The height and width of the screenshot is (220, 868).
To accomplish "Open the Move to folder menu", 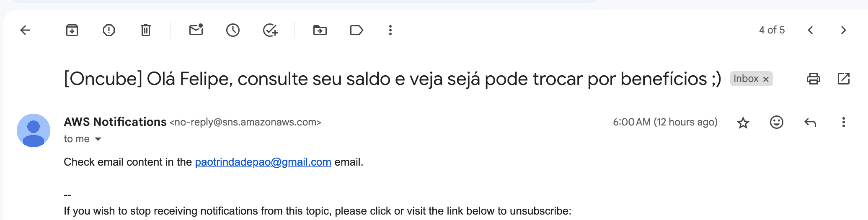I will [320, 30].
